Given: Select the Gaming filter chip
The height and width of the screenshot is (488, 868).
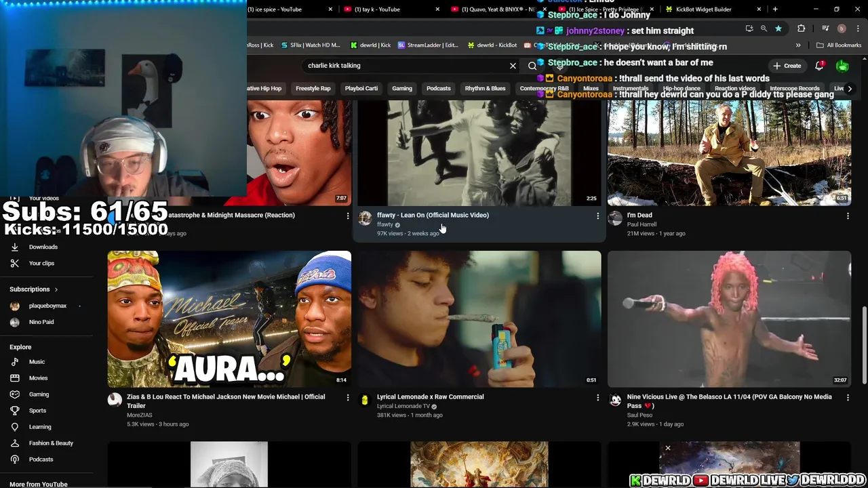Looking at the screenshot, I should coord(402,89).
